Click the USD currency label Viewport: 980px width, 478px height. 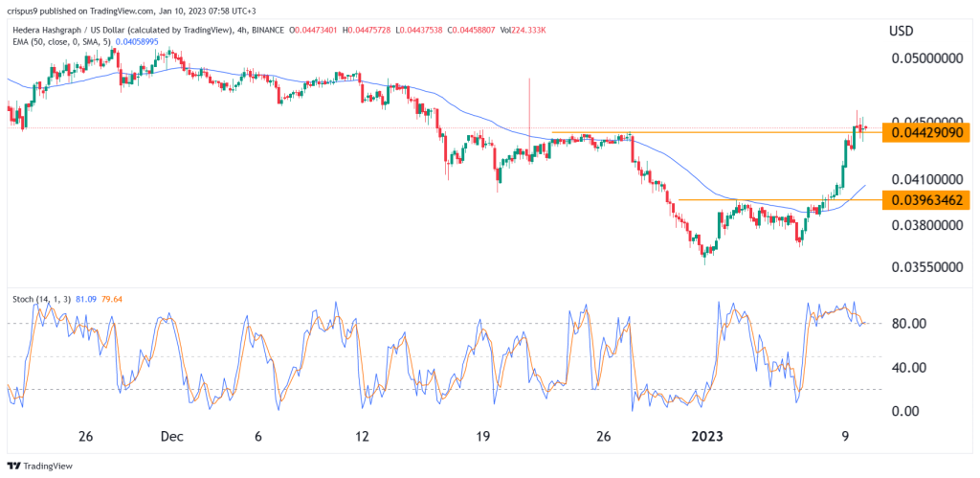pyautogui.click(x=902, y=31)
